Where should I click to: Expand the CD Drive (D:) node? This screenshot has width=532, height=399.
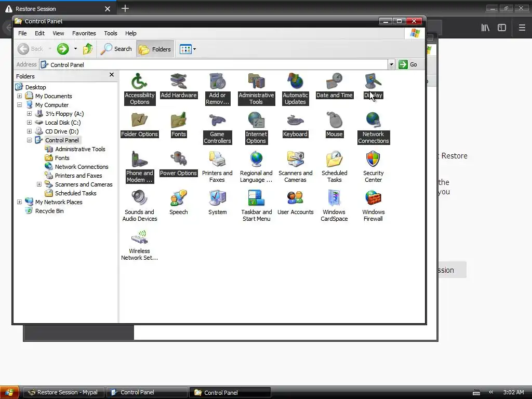[x=29, y=131]
